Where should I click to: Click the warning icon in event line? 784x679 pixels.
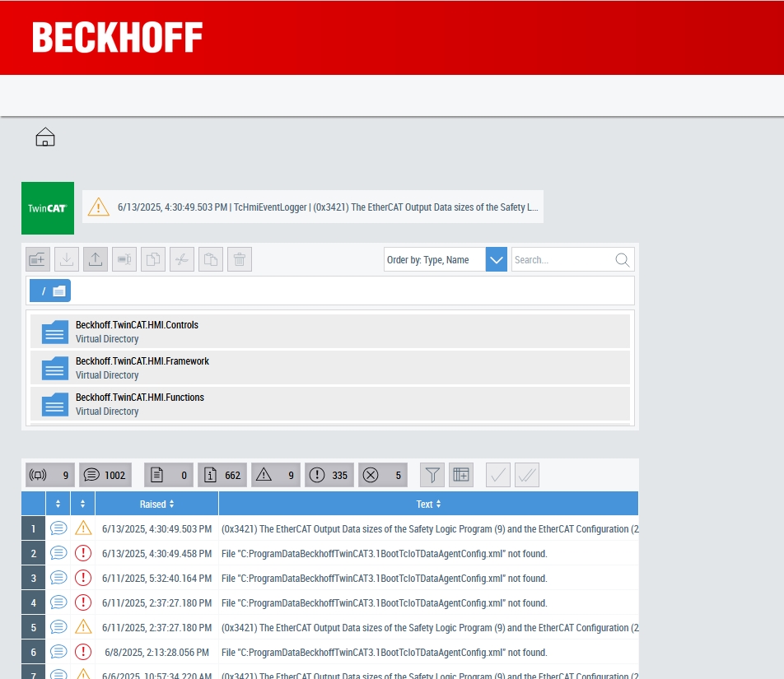point(99,207)
